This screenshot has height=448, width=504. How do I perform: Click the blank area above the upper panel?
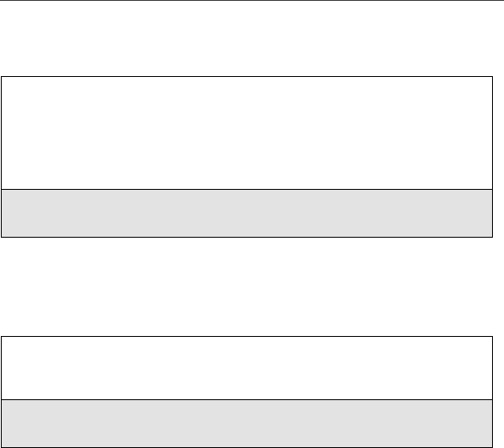coord(247,38)
